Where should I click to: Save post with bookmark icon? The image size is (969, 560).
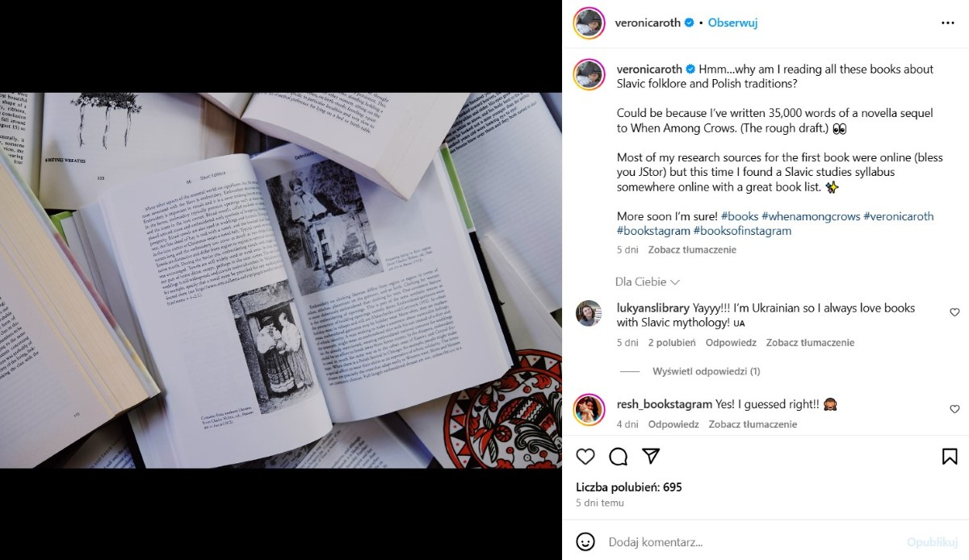(x=950, y=457)
